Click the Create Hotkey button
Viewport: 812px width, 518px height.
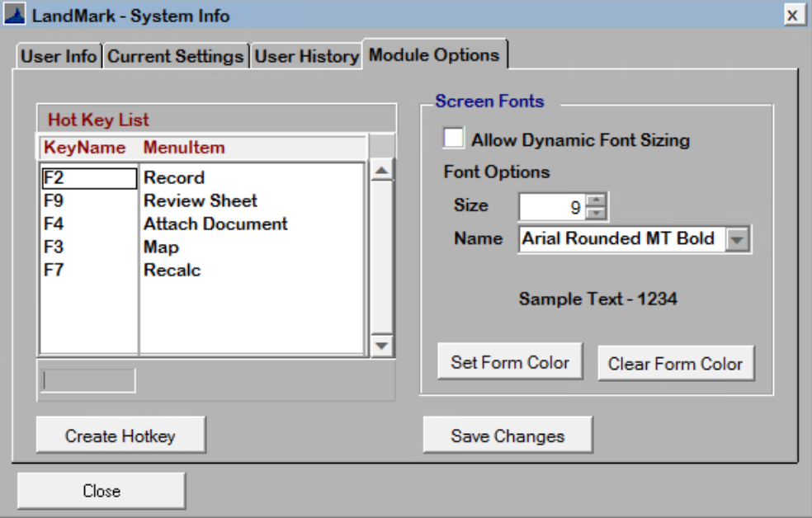pyautogui.click(x=120, y=435)
